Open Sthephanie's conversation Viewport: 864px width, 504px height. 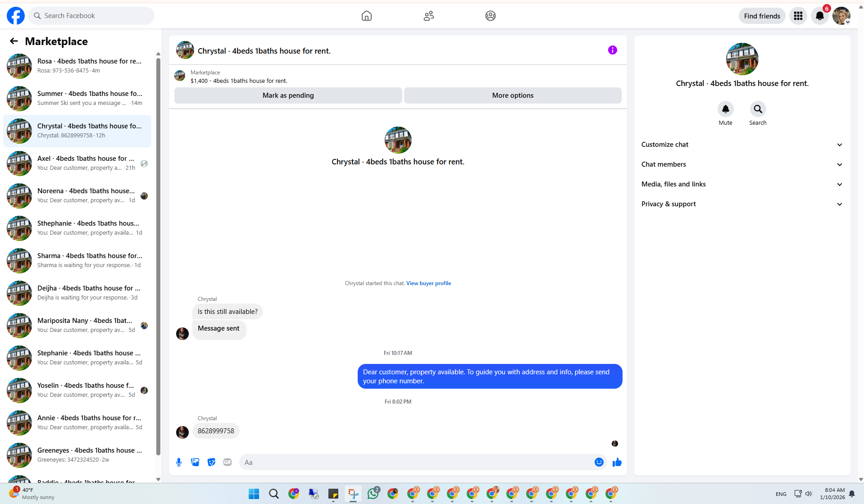[x=77, y=228]
